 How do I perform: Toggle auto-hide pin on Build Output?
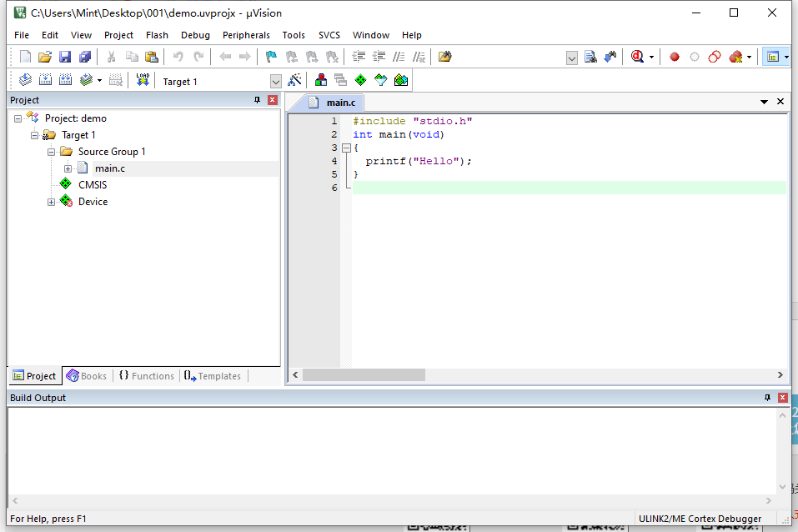tap(767, 398)
